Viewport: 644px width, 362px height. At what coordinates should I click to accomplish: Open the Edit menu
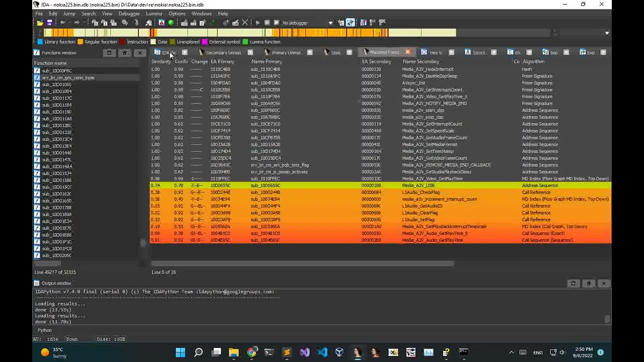[x=53, y=14]
